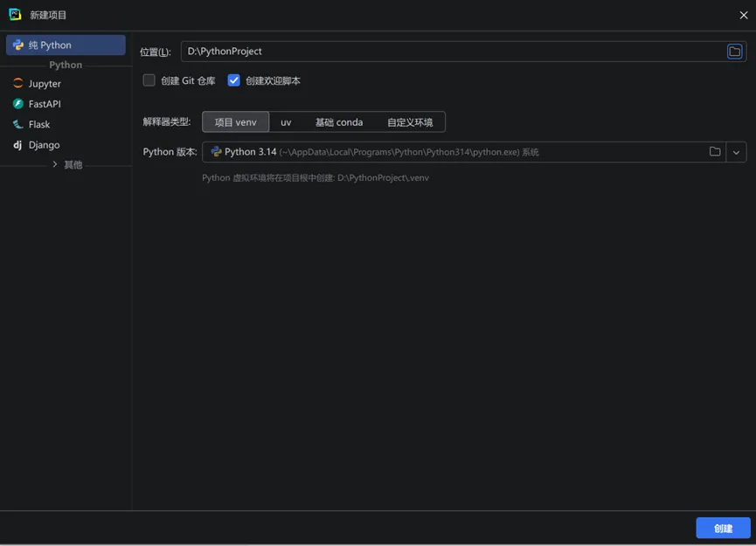
Task: Enable the 创建 Git 仓库 checkbox
Action: [149, 80]
